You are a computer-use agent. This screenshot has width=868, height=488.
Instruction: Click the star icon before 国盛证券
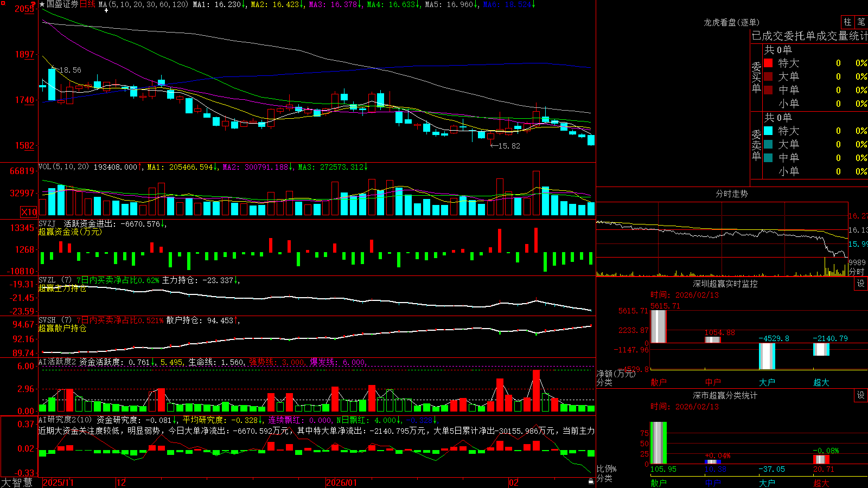(42, 4)
